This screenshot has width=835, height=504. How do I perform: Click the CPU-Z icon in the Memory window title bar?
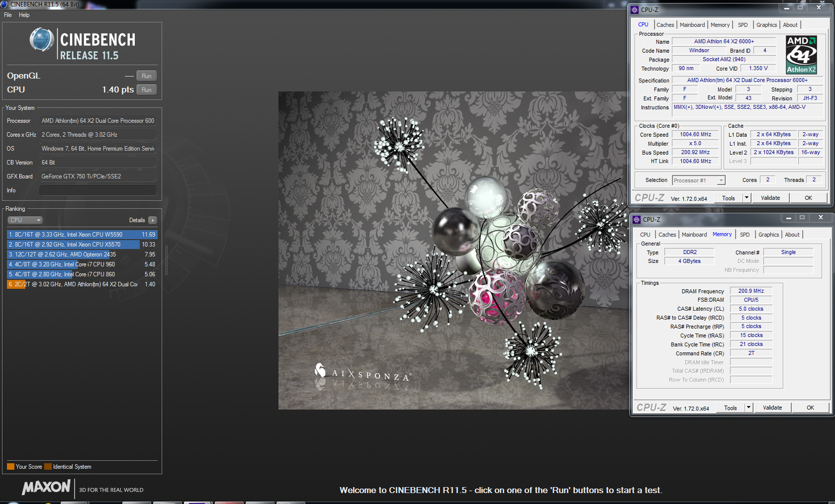pos(637,219)
